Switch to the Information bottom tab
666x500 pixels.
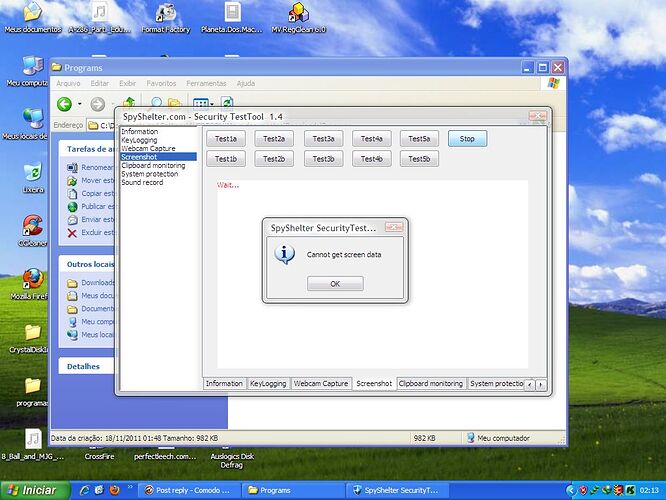pos(224,384)
